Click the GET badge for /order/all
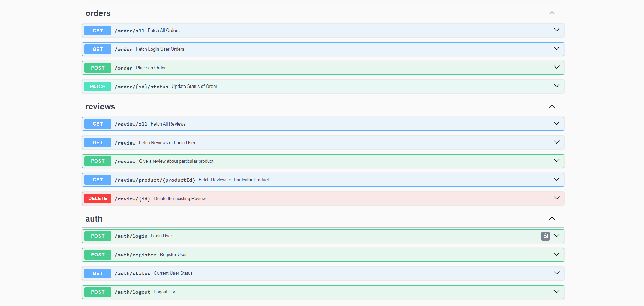 [x=98, y=31]
